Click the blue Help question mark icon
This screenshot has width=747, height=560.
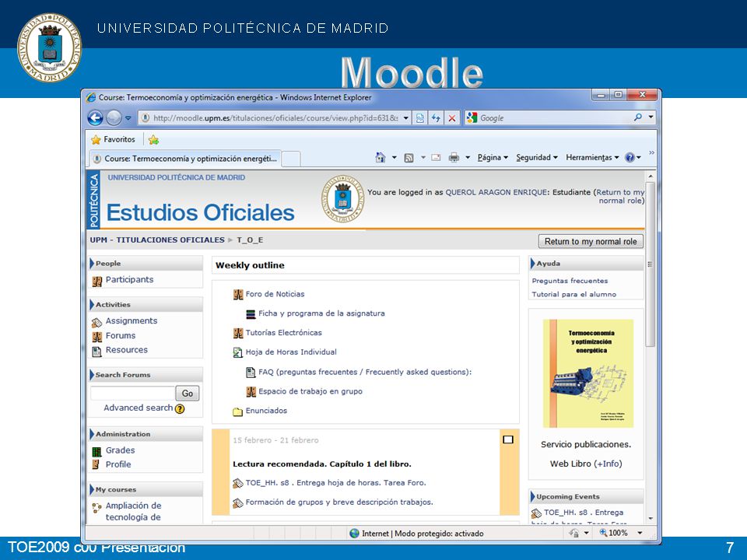pos(630,158)
